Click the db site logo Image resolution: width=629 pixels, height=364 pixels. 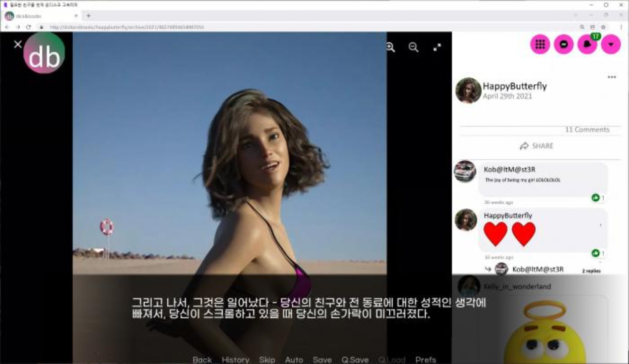(x=44, y=53)
